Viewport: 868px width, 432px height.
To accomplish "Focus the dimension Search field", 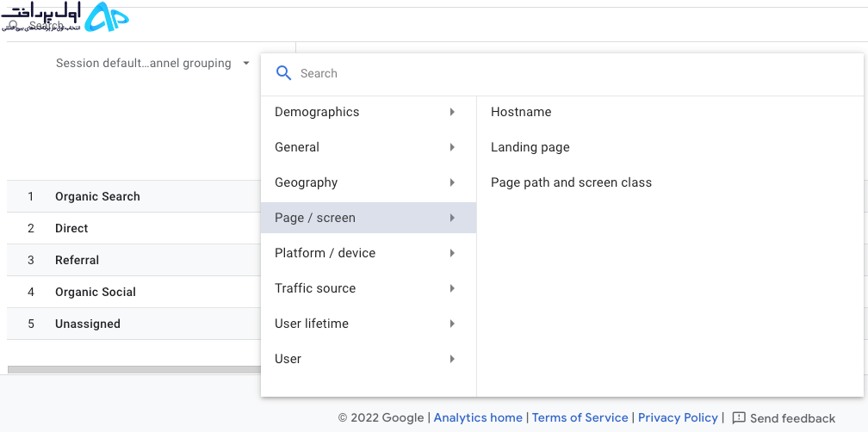I will point(561,73).
